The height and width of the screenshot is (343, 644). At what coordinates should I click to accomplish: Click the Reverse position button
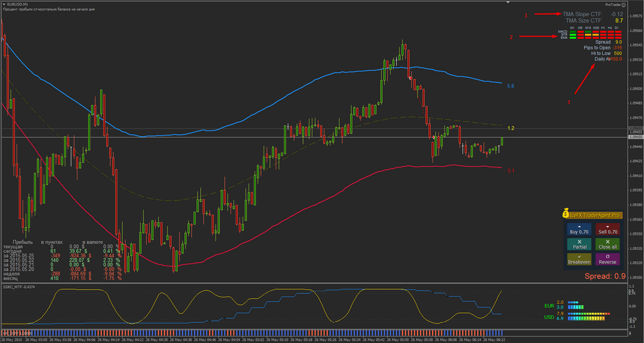pyautogui.click(x=608, y=259)
